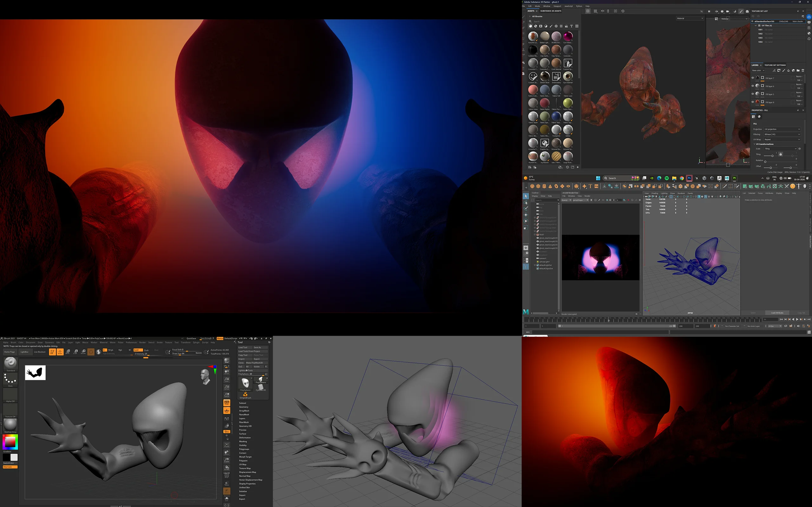Filter assets by text fonts in Substance Painter

coord(571,26)
